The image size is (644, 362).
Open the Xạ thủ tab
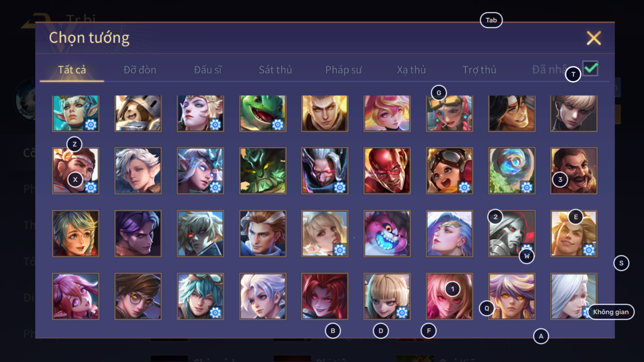pyautogui.click(x=412, y=70)
